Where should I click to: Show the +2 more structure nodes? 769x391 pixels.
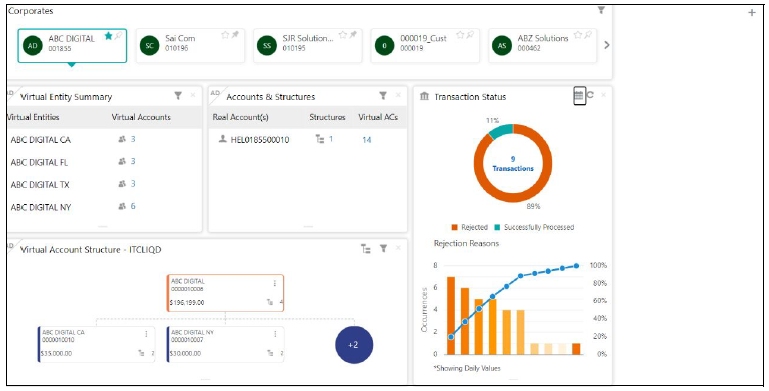pos(354,345)
